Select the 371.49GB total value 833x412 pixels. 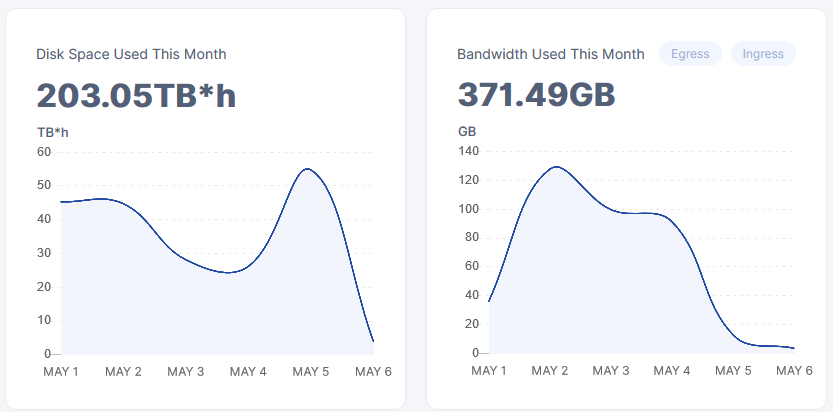point(536,95)
